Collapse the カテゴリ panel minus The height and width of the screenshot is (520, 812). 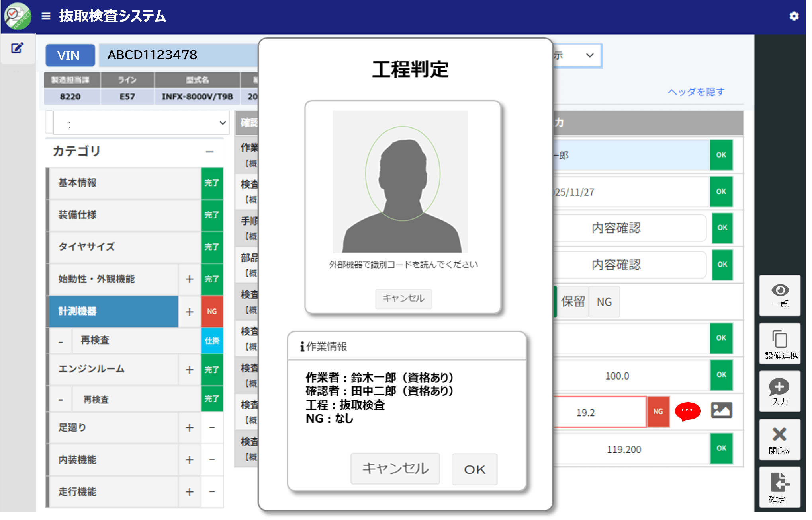click(x=210, y=152)
